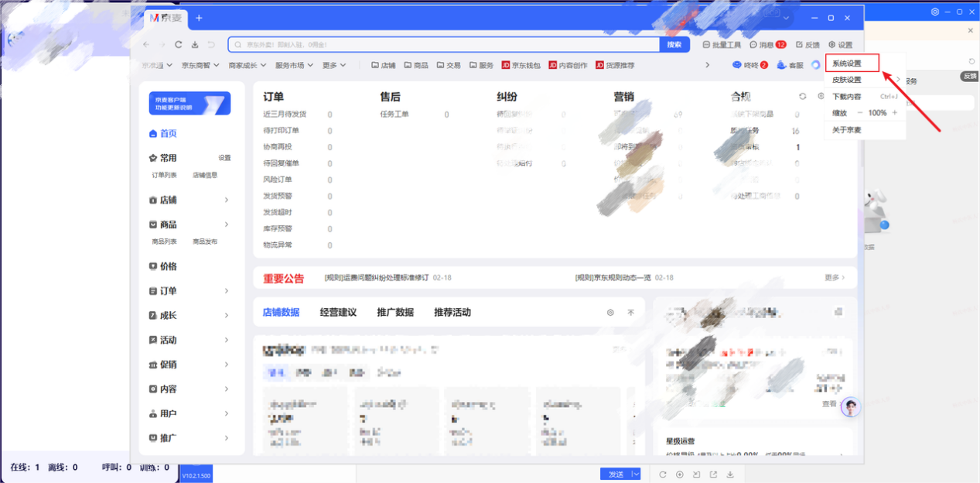Increase zoom with the + control to exceed 100%
This screenshot has width=980, height=483.
pyautogui.click(x=893, y=111)
